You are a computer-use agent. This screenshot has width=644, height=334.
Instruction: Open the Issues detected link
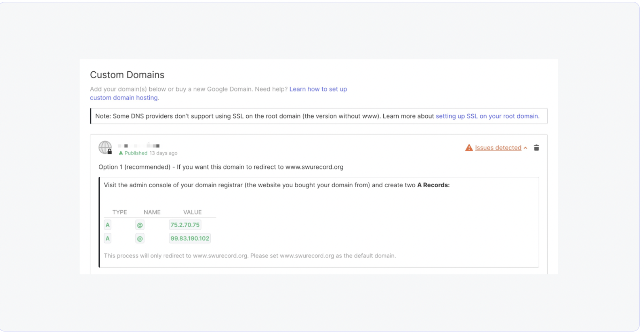(x=498, y=148)
